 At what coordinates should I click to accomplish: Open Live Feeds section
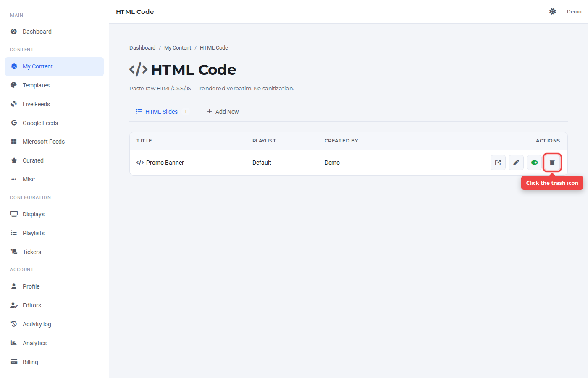[x=55, y=104]
